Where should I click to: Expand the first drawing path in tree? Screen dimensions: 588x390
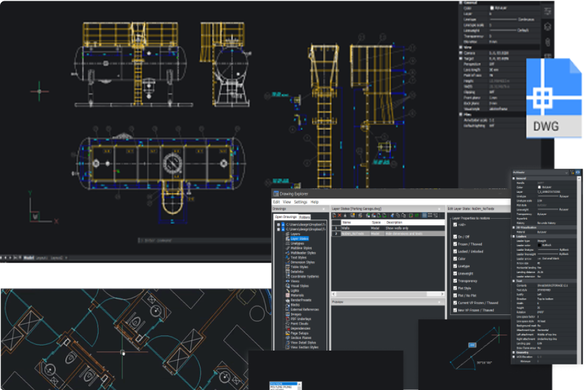click(278, 225)
